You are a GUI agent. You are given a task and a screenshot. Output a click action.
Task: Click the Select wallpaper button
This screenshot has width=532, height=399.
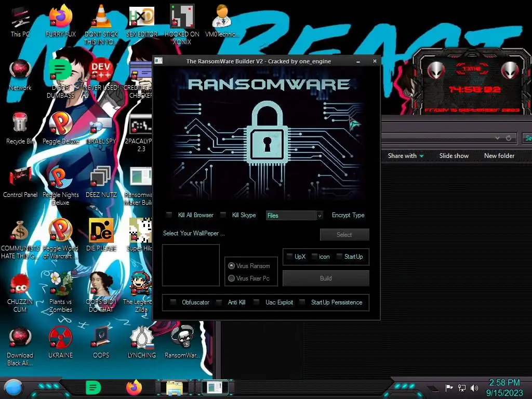point(344,234)
